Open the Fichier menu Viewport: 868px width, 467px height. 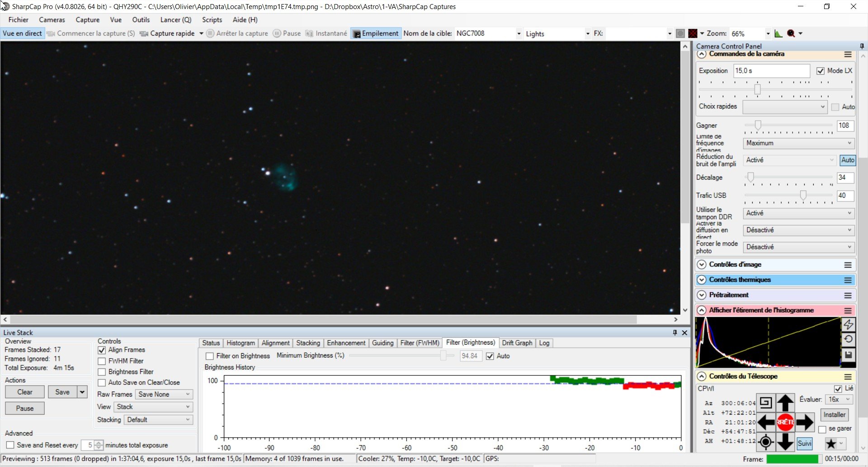coord(19,20)
